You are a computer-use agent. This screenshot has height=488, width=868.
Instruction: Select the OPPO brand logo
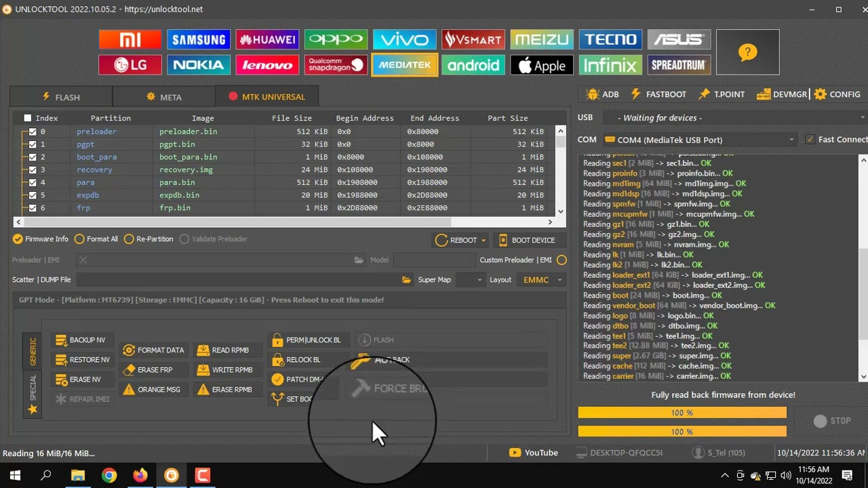pyautogui.click(x=336, y=39)
